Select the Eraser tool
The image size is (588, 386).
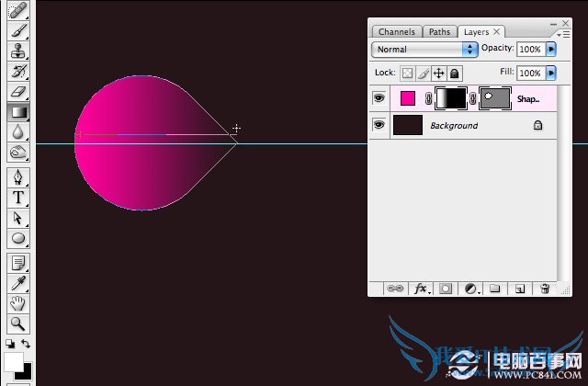[18, 92]
